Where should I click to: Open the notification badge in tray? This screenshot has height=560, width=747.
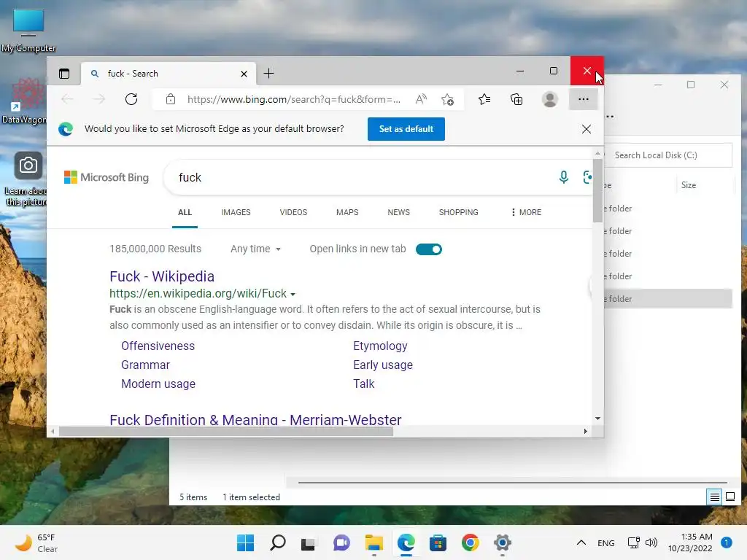coord(727,542)
